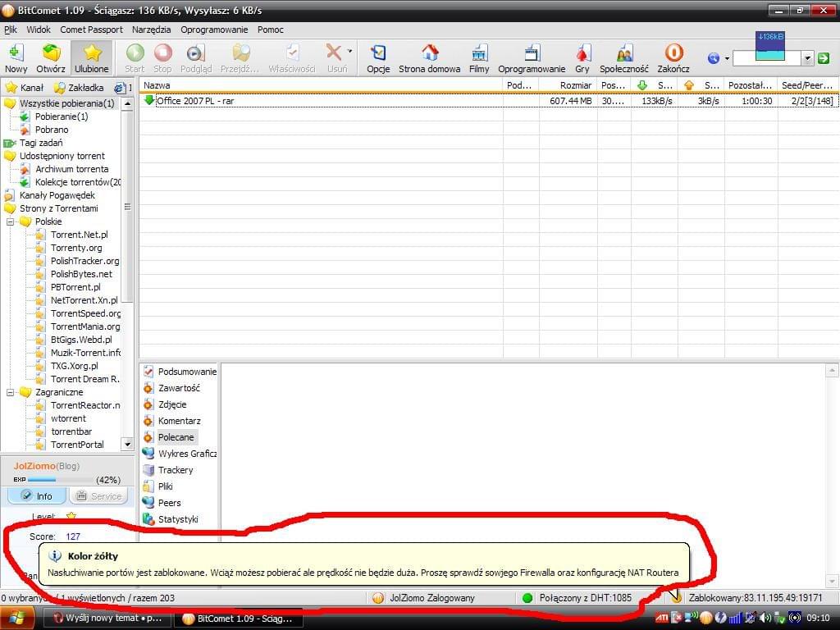This screenshot has height=630, width=840.
Task: Click the Podgląd preview icon
Action: tap(196, 58)
